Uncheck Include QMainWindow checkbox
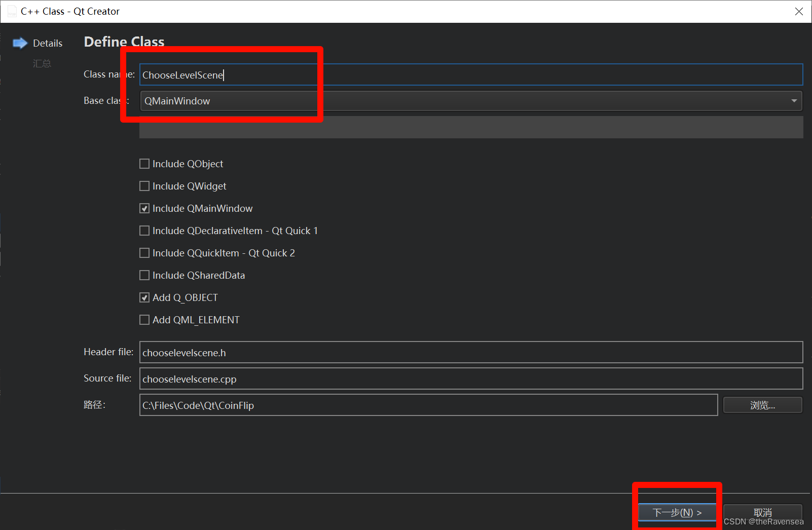This screenshot has width=812, height=530. [x=144, y=208]
